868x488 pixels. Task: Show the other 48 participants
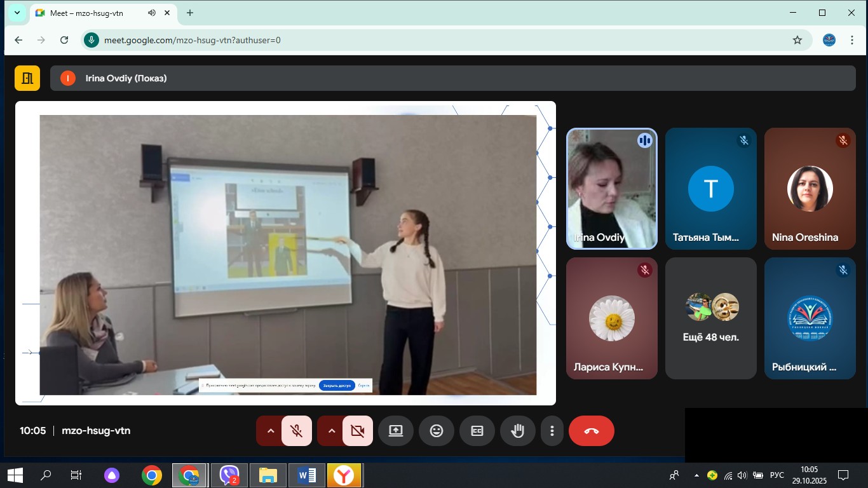(x=710, y=318)
